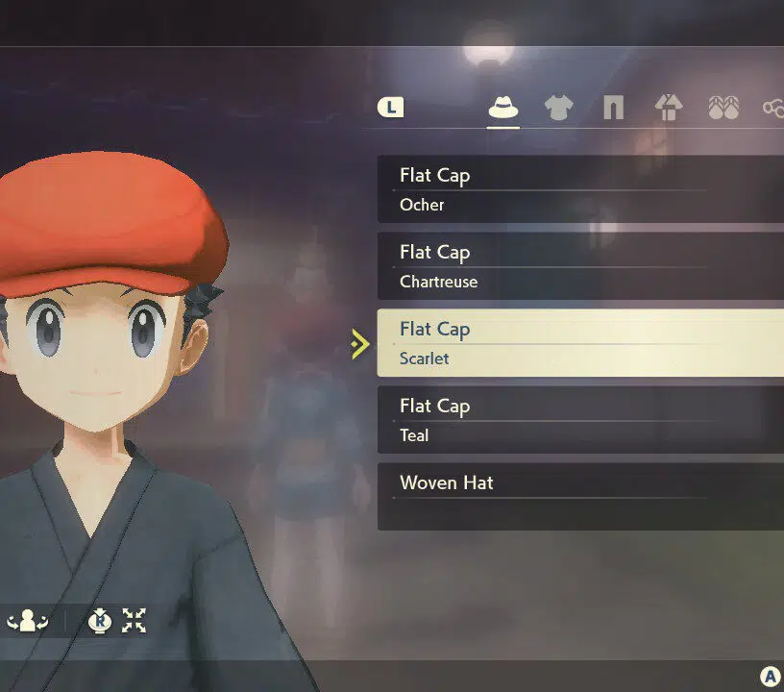The image size is (784, 692).
Task: Select the hat category icon tab
Action: tap(503, 107)
